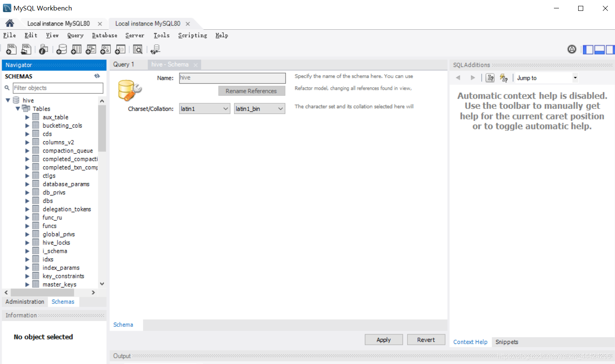This screenshot has width=615, height=364.
Task: Close the hive - Schema tab
Action: [195, 65]
